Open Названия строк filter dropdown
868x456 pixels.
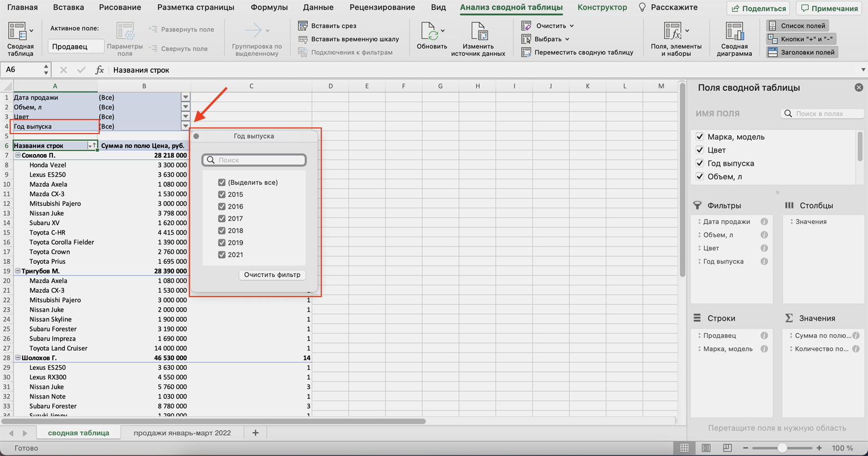(x=90, y=146)
